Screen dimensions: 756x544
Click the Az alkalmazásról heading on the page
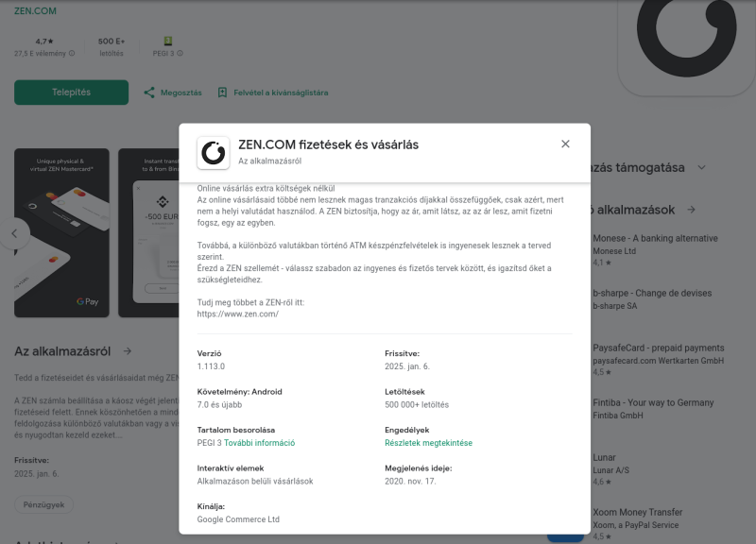coord(62,351)
